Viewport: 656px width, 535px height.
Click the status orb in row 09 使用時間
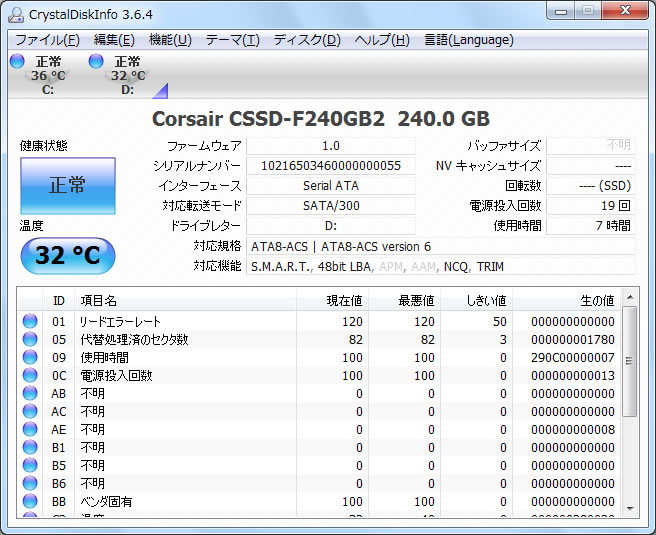coord(30,357)
